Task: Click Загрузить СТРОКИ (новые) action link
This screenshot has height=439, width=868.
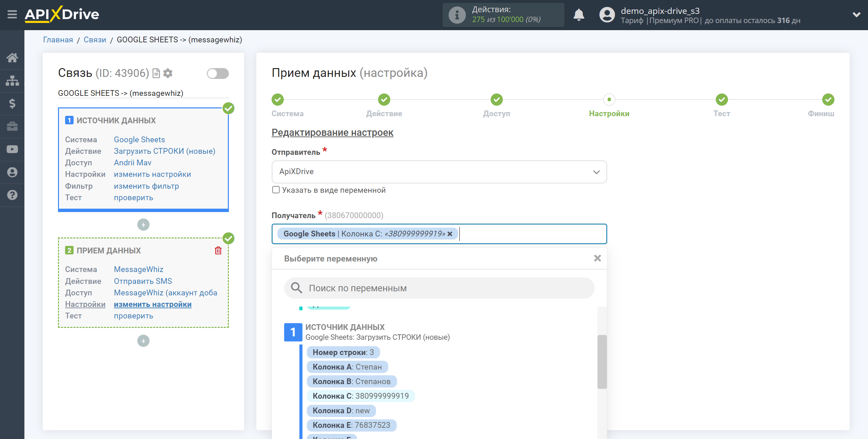Action: coord(164,151)
